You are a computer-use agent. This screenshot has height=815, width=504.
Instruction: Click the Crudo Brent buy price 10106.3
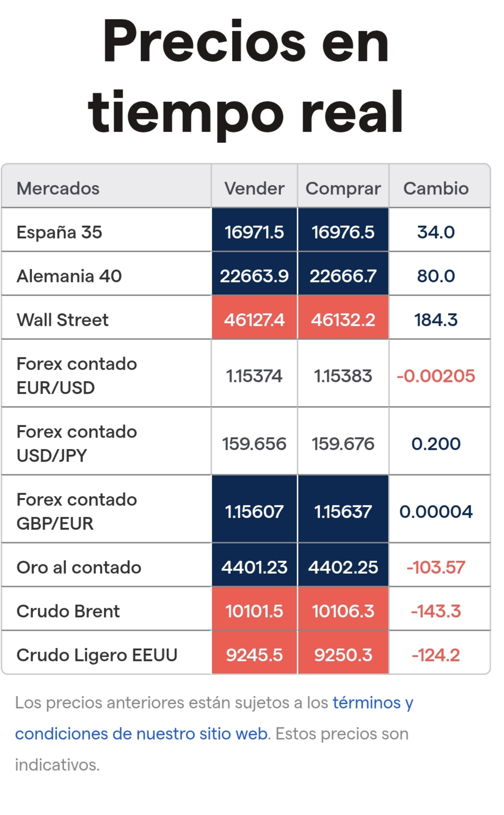tap(343, 611)
